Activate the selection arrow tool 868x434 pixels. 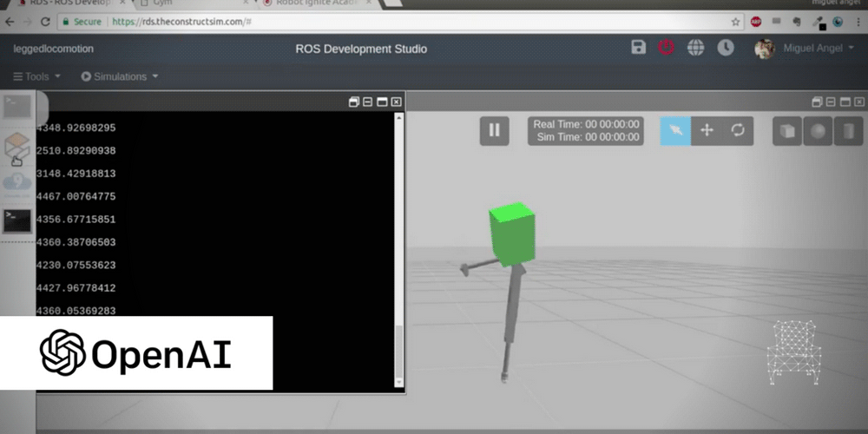[675, 130]
